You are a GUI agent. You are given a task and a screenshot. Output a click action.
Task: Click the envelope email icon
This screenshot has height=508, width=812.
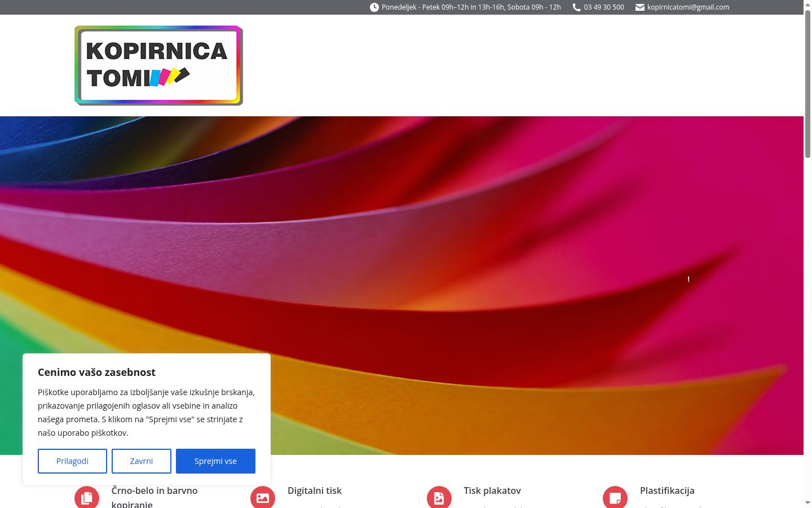640,7
